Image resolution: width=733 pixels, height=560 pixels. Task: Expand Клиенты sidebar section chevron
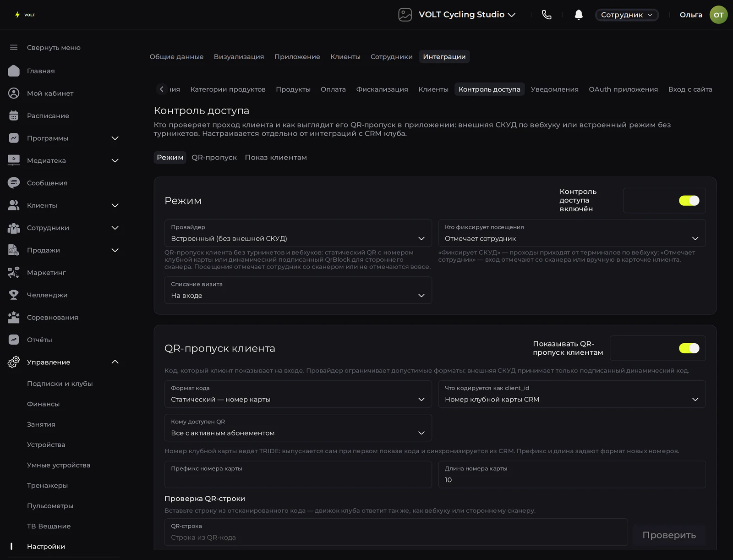coord(115,205)
